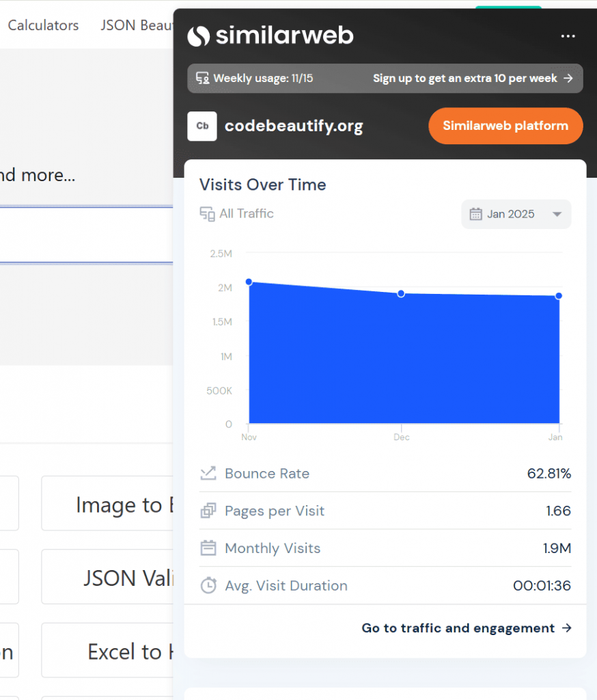Go to traffic and engagement link

[467, 628]
